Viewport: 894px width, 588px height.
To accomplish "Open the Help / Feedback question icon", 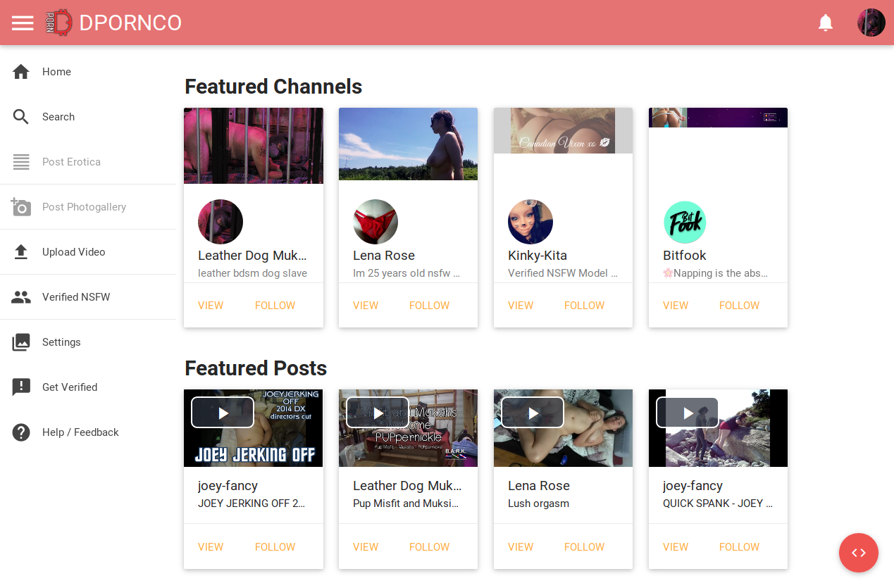I will coord(21,432).
